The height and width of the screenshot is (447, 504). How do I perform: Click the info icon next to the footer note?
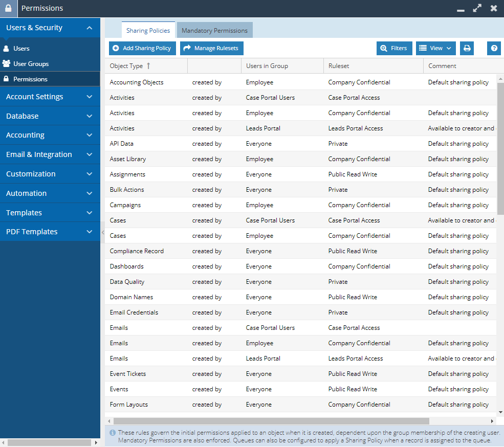113,433
